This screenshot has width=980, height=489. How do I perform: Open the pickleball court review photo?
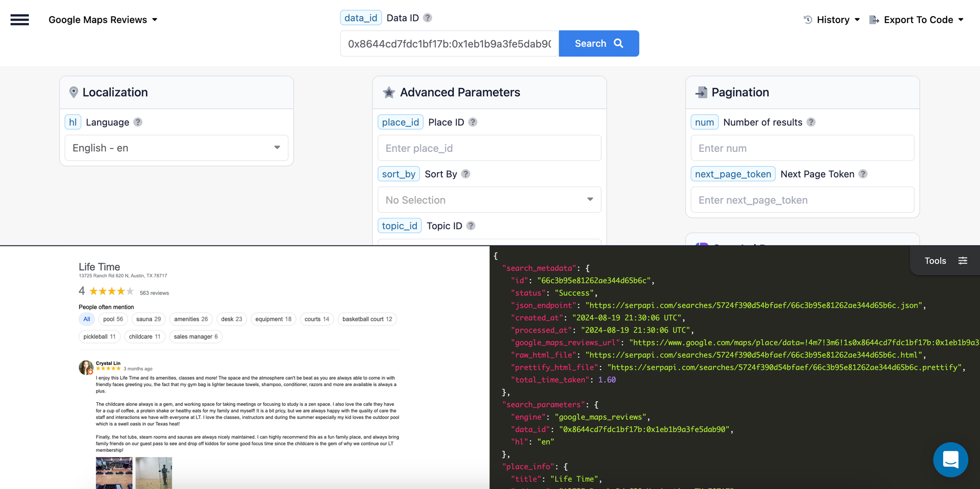[x=154, y=473]
